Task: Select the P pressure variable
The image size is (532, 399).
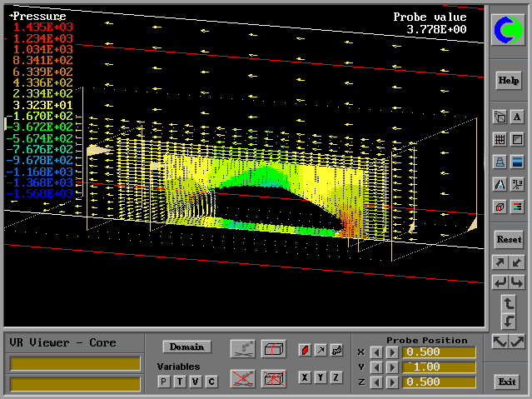Action: coord(164,381)
